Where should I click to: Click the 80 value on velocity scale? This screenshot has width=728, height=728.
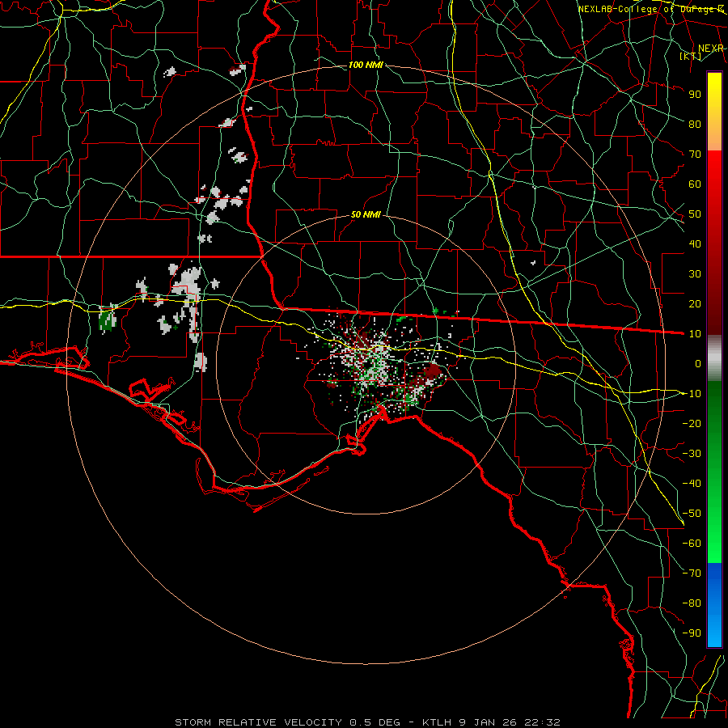tap(695, 124)
